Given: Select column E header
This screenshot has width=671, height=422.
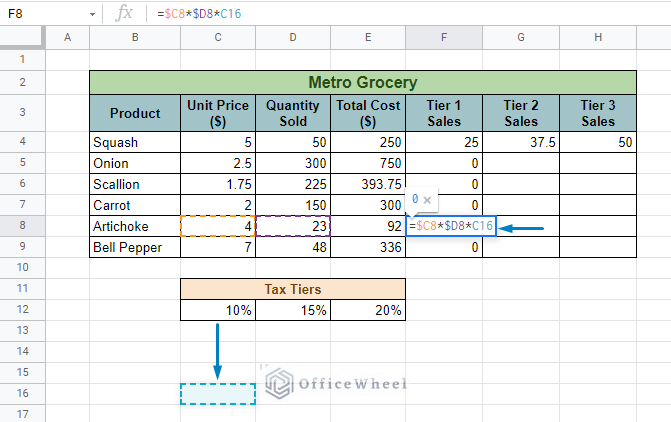Looking at the screenshot, I should coord(368,38).
